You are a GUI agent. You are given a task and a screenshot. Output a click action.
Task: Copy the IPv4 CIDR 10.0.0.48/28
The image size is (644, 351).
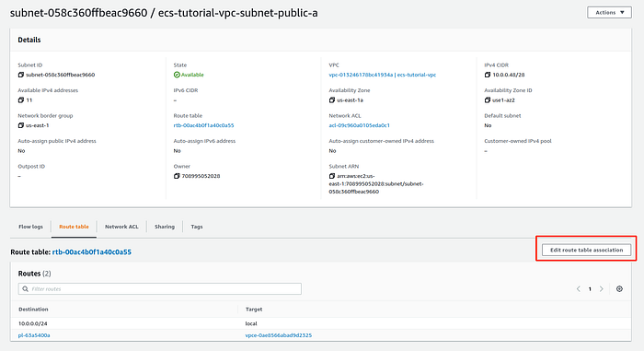pos(488,75)
